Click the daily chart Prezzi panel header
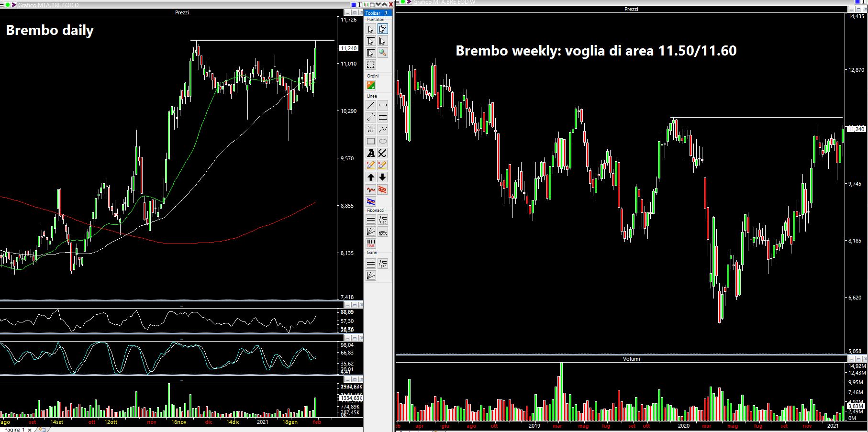 pos(182,12)
